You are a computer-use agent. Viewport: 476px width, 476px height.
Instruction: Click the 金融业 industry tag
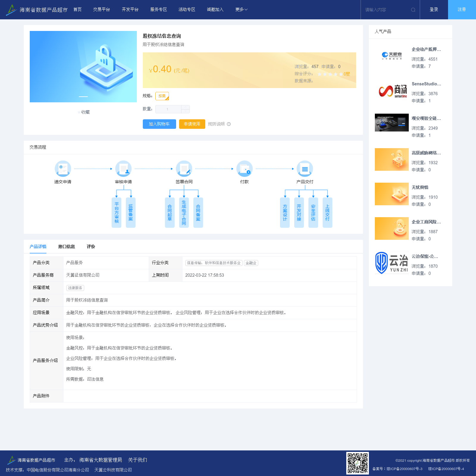pos(251,263)
